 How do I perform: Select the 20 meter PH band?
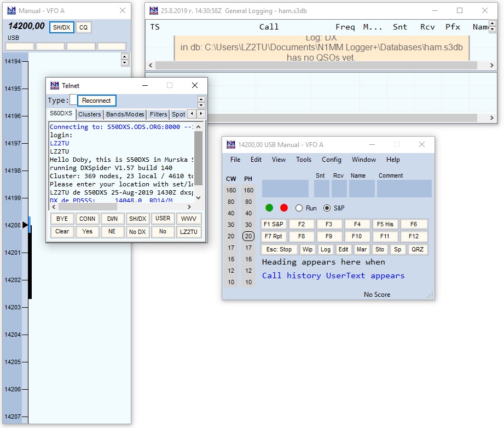248,237
